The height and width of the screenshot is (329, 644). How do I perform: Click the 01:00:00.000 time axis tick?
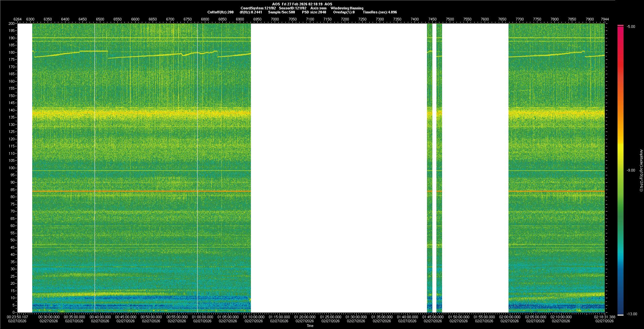click(202, 317)
